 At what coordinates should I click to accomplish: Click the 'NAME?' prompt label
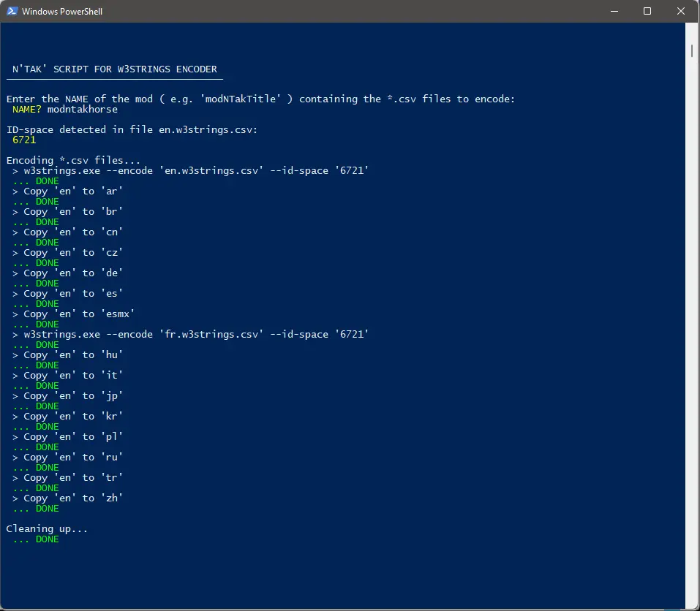(27, 110)
